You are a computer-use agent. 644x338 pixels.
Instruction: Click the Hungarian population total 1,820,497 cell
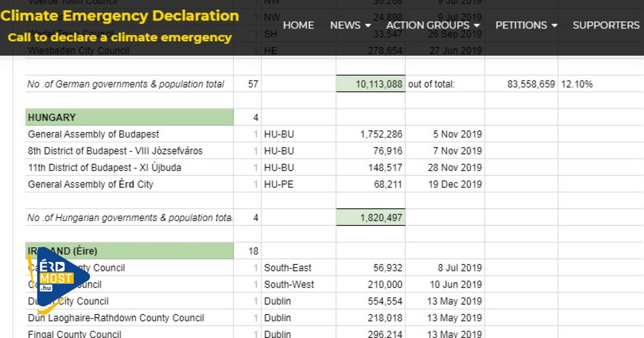(x=370, y=217)
